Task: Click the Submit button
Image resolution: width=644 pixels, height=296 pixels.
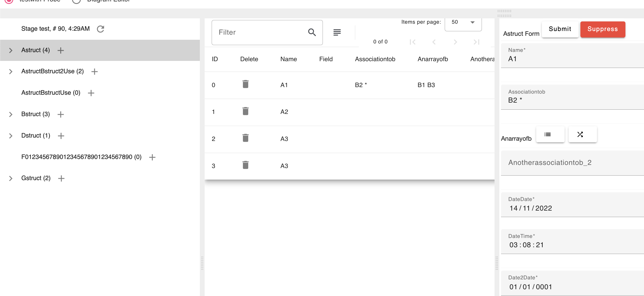Action: 560,29
